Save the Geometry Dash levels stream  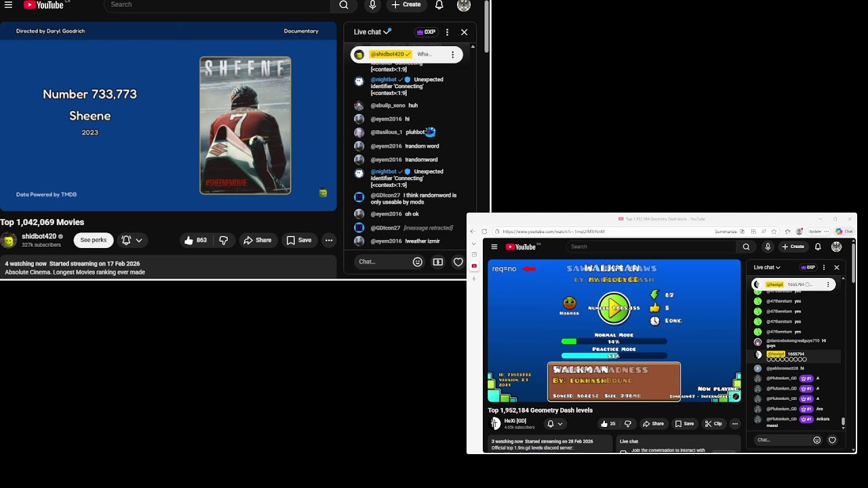tap(684, 424)
